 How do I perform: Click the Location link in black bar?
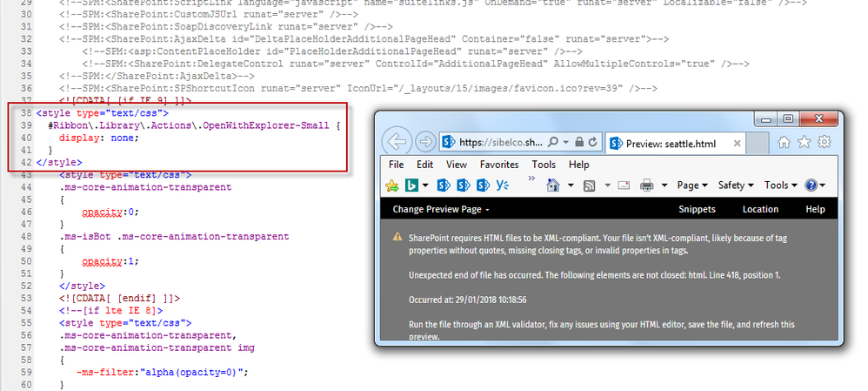pyautogui.click(x=761, y=209)
